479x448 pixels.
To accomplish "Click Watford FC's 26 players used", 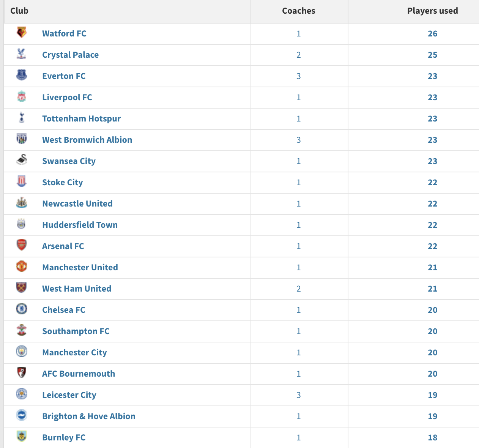I will coord(432,33).
